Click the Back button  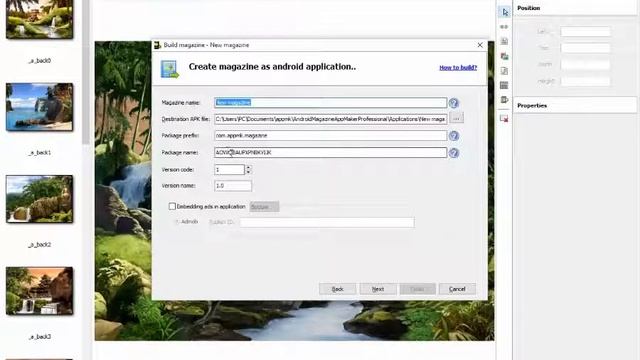click(x=337, y=289)
